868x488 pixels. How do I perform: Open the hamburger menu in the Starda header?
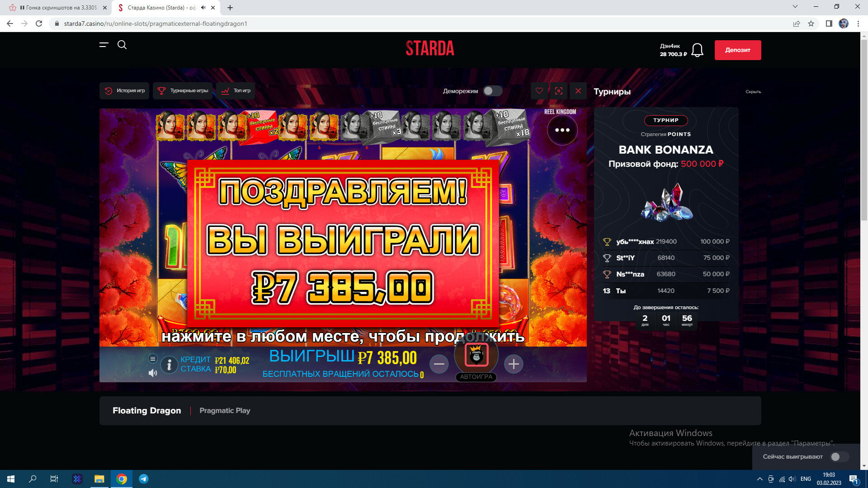104,45
